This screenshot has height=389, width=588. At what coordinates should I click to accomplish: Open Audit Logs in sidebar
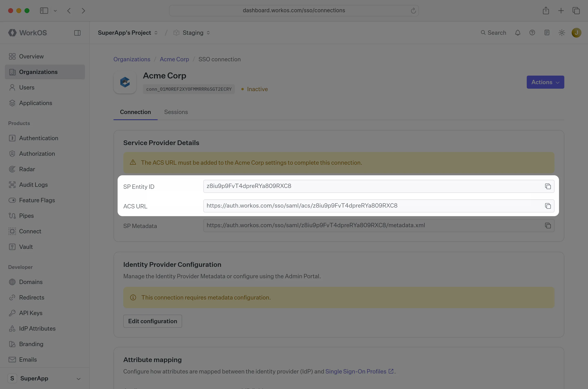point(45,185)
